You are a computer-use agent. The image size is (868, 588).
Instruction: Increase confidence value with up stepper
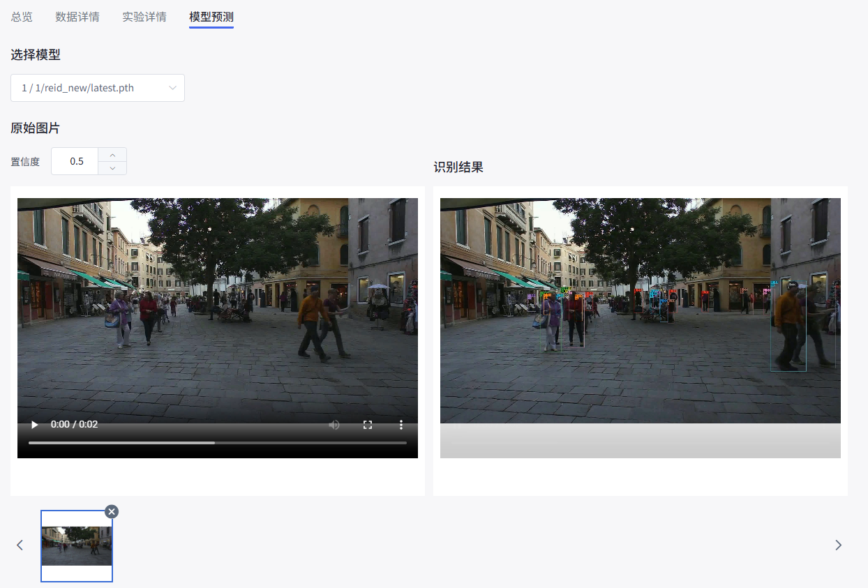pyautogui.click(x=112, y=155)
